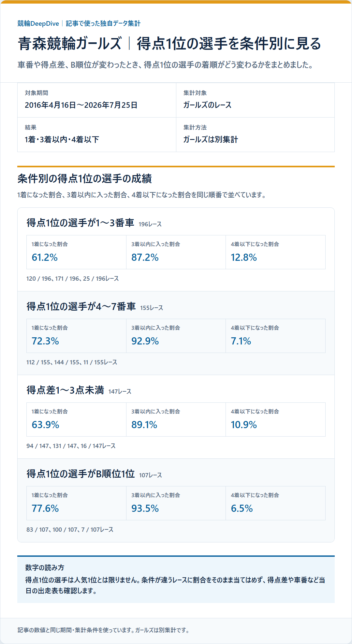Click the footer note 記事の数値と同じ期間
Image resolution: width=352 pixels, height=644 pixels.
(x=103, y=630)
